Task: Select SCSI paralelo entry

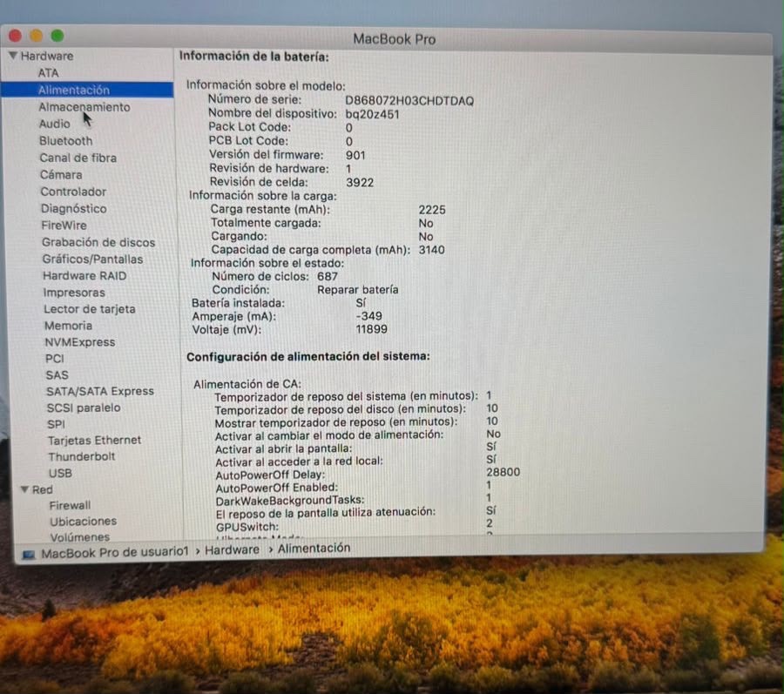Action: [x=84, y=408]
